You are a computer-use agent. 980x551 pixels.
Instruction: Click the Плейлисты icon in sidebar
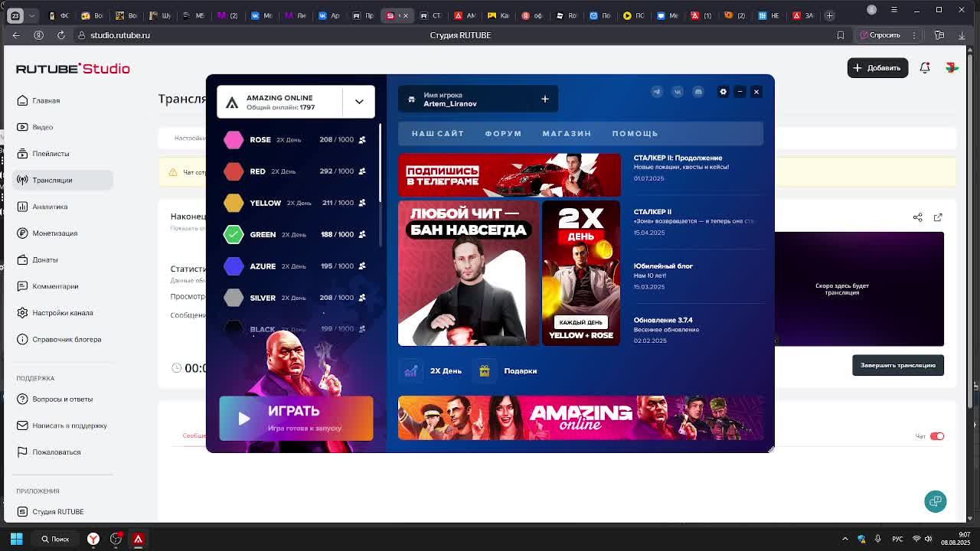(x=22, y=153)
